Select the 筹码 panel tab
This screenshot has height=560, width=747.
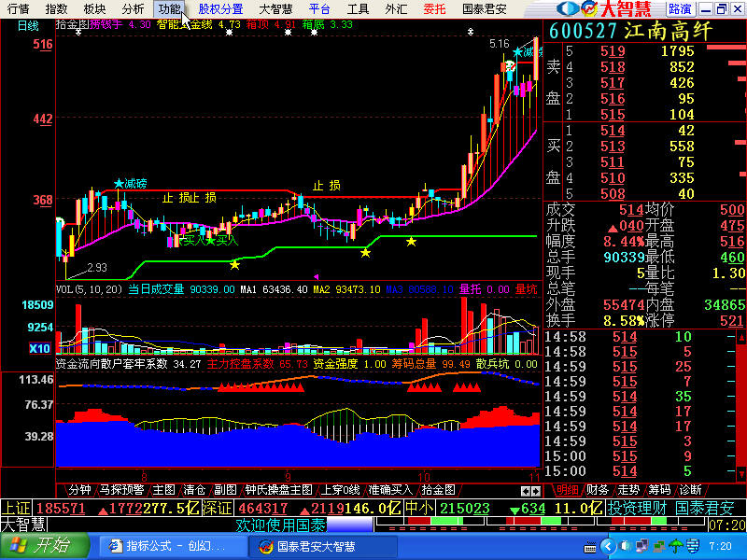659,489
